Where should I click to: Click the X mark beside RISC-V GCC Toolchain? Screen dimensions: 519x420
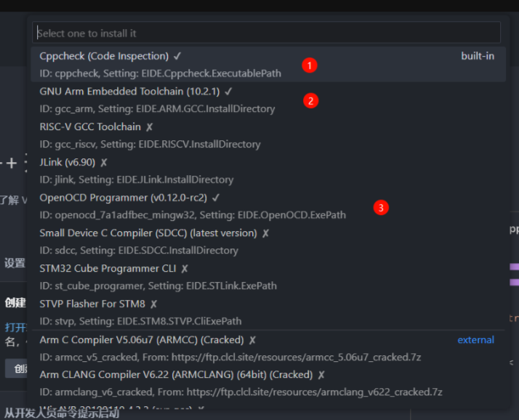pos(150,127)
